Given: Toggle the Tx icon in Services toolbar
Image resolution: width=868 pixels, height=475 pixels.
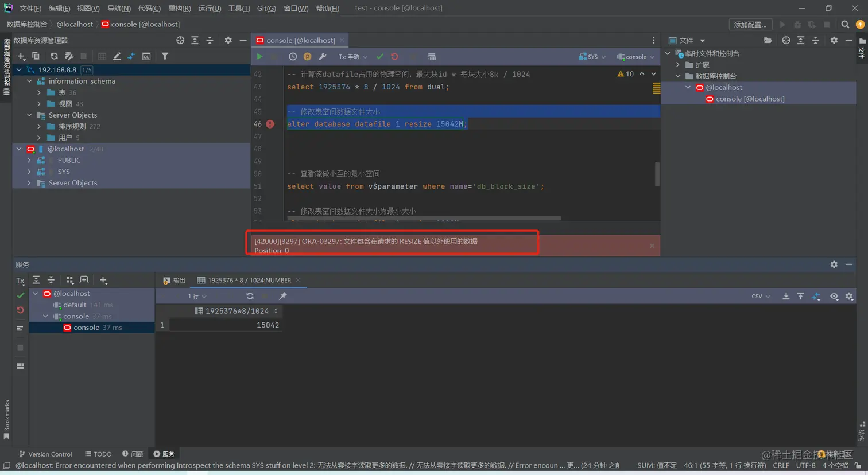Looking at the screenshot, I should 21,281.
